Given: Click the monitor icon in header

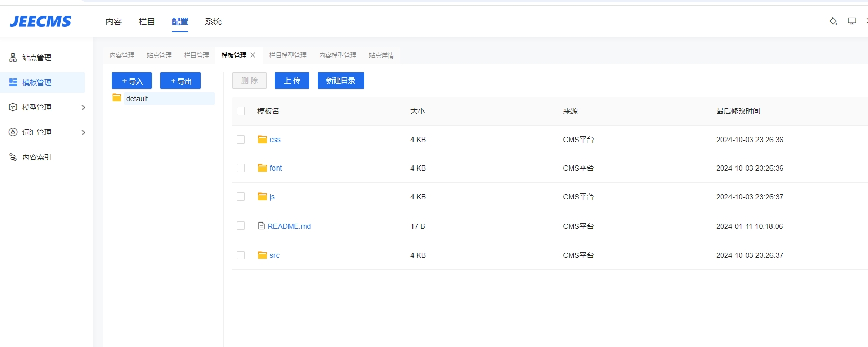Looking at the screenshot, I should [x=852, y=21].
